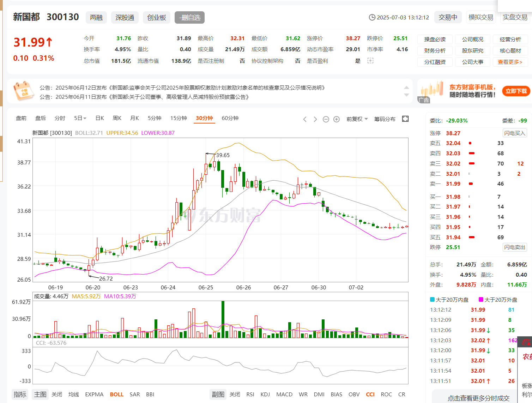Remove stock via -删自选 button

coord(189,18)
